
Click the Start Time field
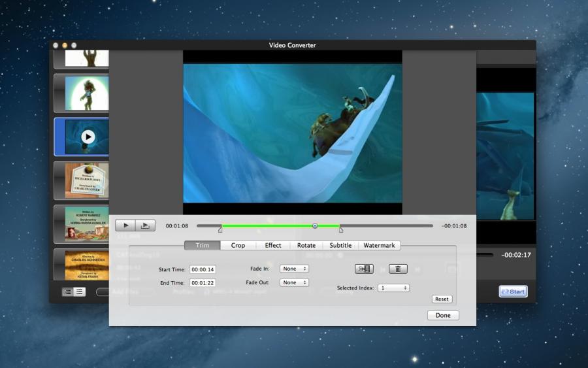pos(203,269)
